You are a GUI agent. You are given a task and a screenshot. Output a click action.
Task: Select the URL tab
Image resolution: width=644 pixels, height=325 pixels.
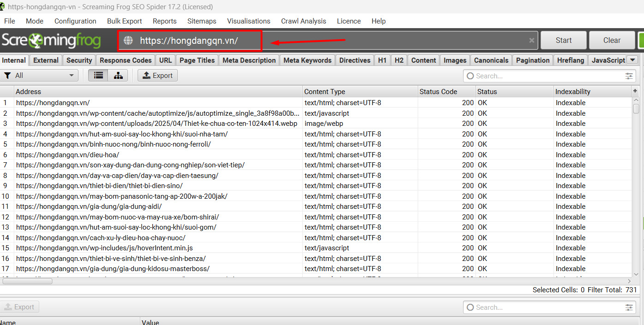[x=166, y=60]
